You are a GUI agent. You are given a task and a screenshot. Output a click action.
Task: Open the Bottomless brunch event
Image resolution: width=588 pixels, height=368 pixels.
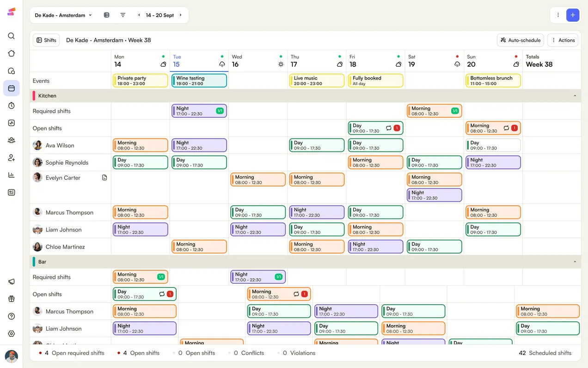pyautogui.click(x=493, y=81)
